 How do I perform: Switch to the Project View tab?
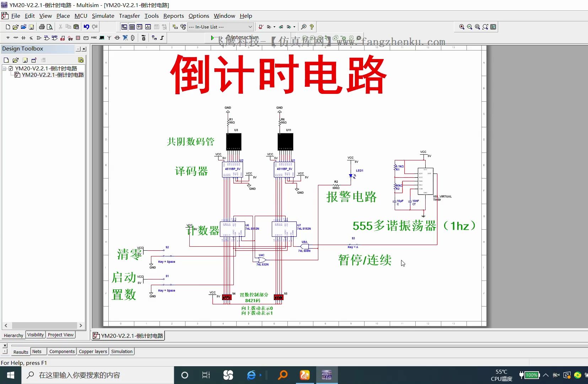click(61, 335)
